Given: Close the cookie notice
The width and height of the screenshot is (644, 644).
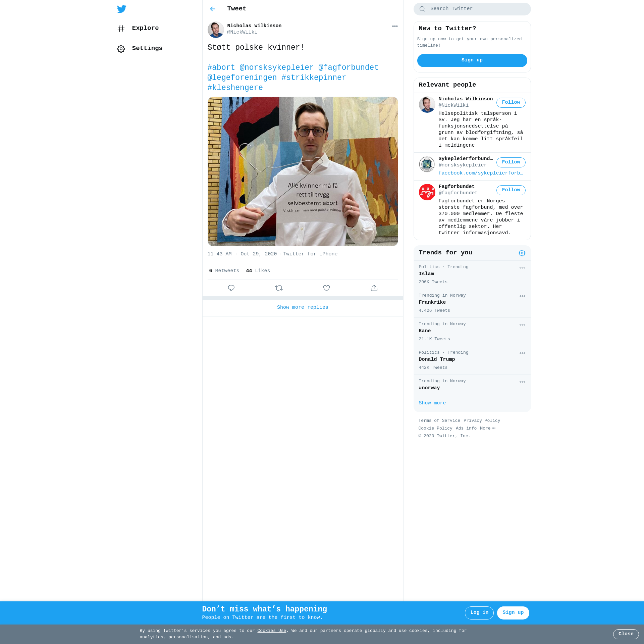Looking at the screenshot, I should pyautogui.click(x=626, y=634).
